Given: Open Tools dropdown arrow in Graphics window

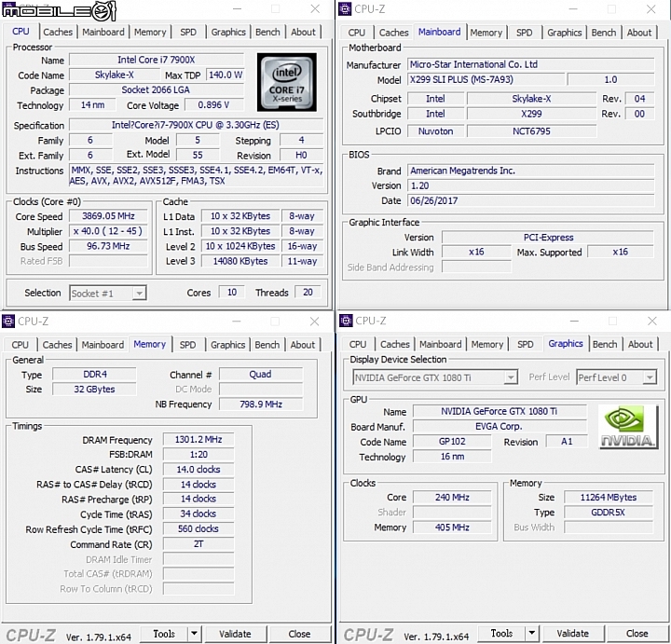Looking at the screenshot, I should pyautogui.click(x=532, y=633).
